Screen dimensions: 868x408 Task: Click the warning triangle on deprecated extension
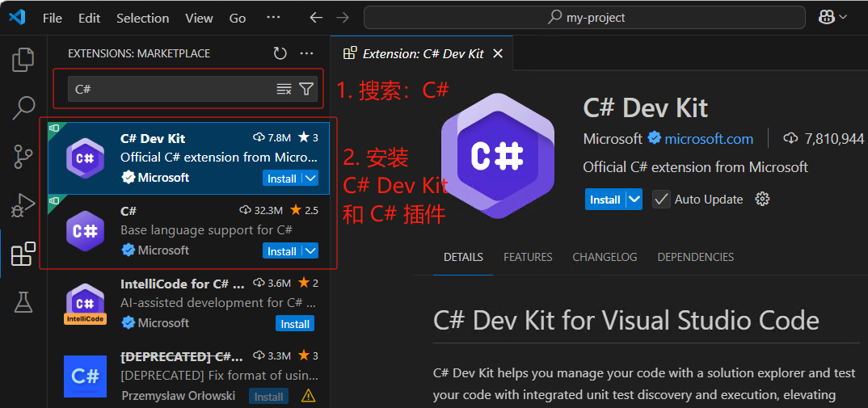tap(308, 396)
